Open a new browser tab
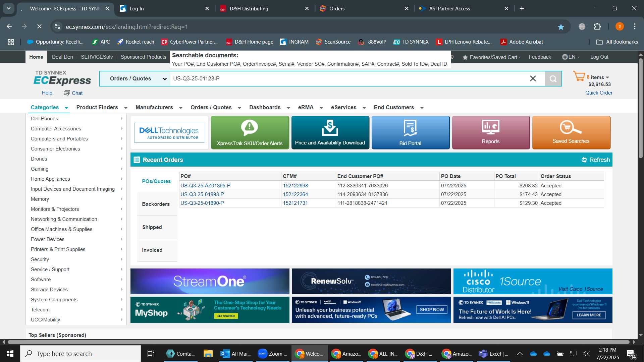 coord(522,8)
